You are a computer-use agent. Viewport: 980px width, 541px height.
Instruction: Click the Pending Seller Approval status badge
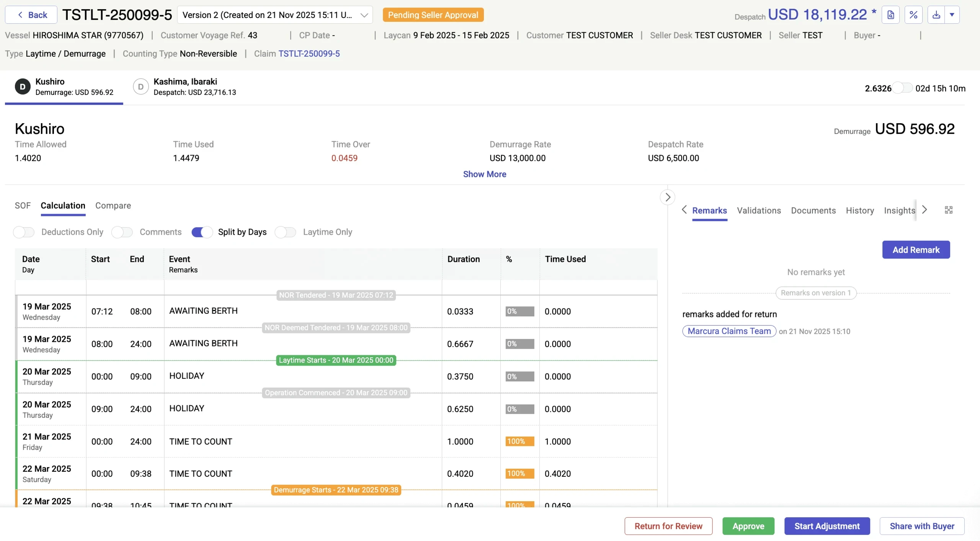[433, 15]
